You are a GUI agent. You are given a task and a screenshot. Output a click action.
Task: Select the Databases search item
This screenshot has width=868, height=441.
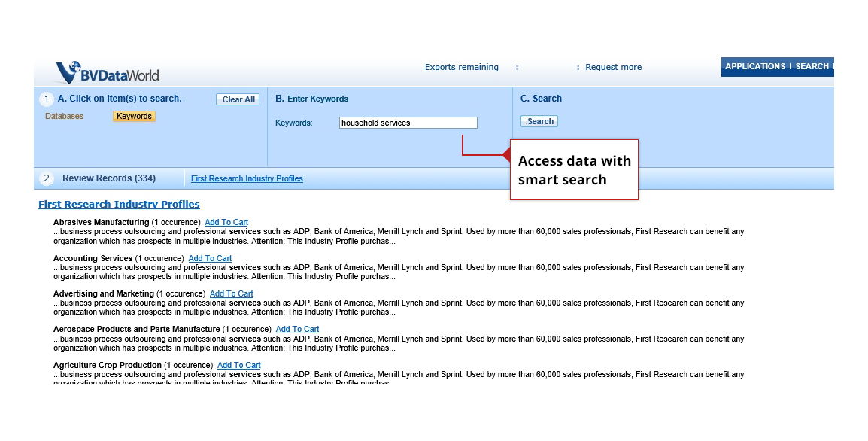click(x=64, y=117)
